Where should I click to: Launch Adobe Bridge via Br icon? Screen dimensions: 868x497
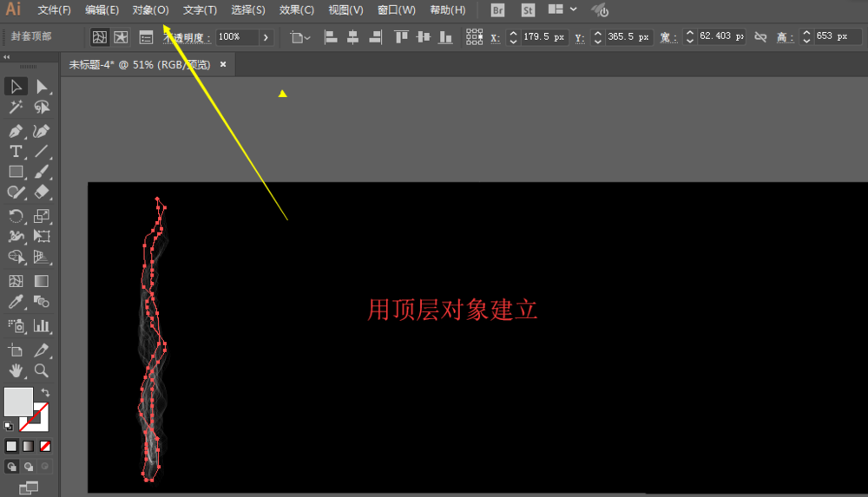pos(497,10)
